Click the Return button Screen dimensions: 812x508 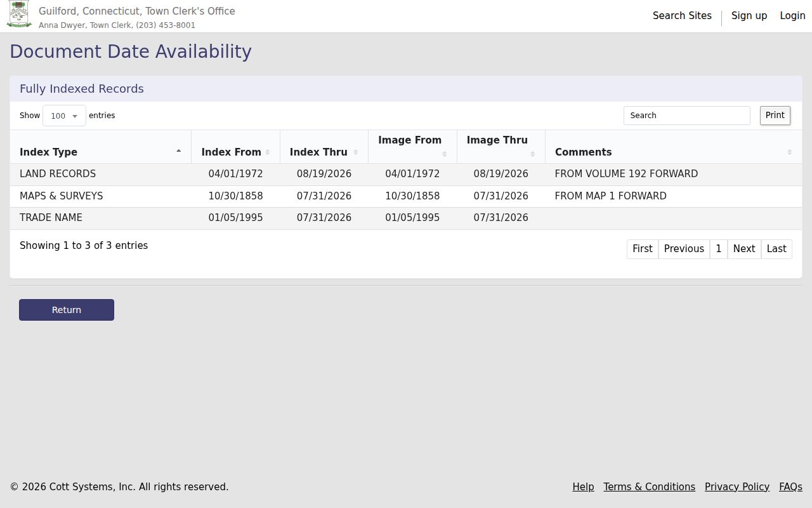(67, 310)
